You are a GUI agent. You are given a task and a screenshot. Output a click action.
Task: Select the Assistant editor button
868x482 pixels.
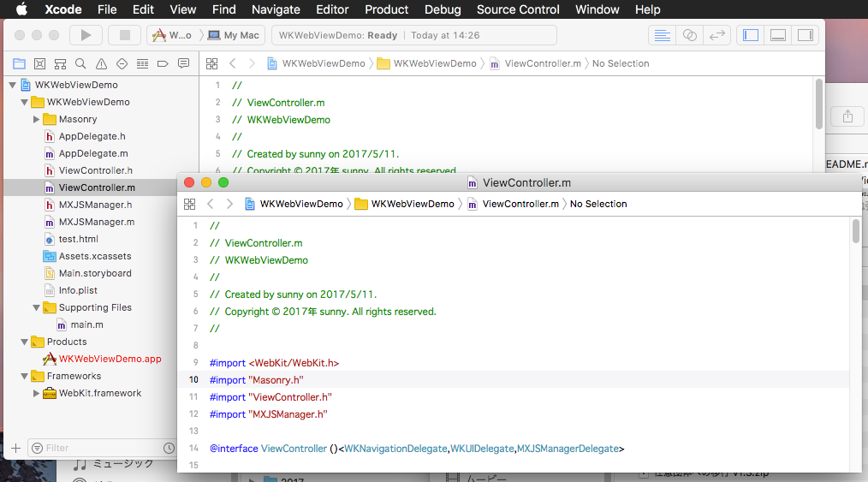[690, 35]
